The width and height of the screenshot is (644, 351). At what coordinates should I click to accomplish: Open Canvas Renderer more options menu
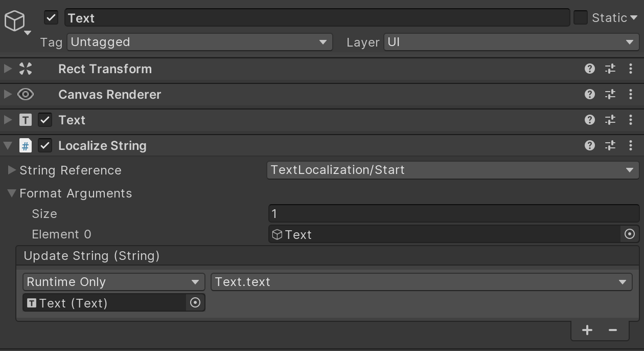coord(631,94)
